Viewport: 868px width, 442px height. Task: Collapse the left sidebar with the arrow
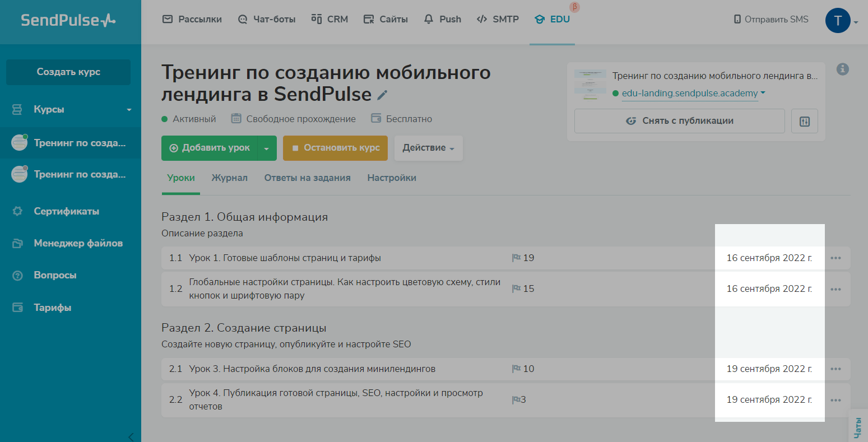click(x=131, y=436)
